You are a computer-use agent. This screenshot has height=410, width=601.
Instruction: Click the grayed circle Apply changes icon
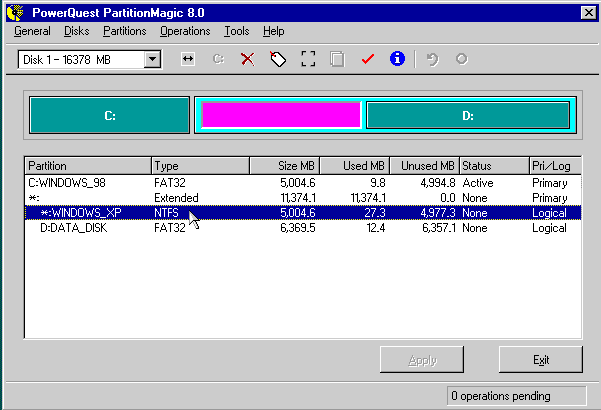pos(461,59)
